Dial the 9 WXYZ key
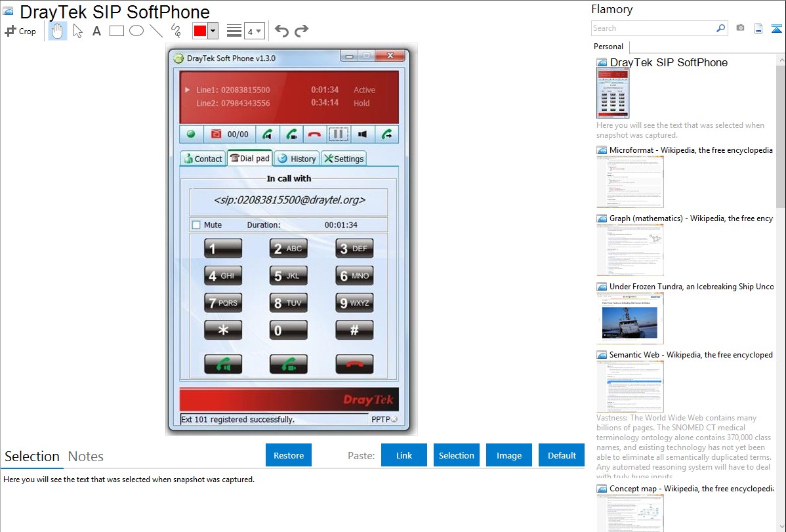The height and width of the screenshot is (532, 786). [354, 303]
